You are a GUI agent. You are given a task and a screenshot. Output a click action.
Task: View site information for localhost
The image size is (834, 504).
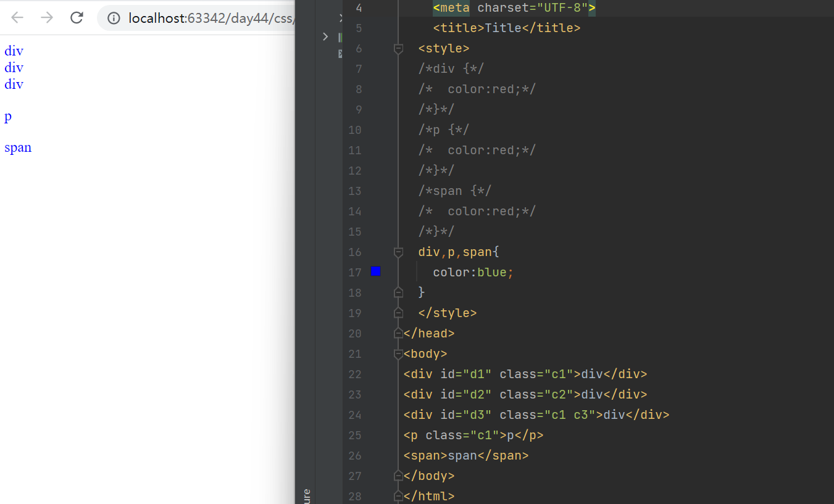(113, 18)
